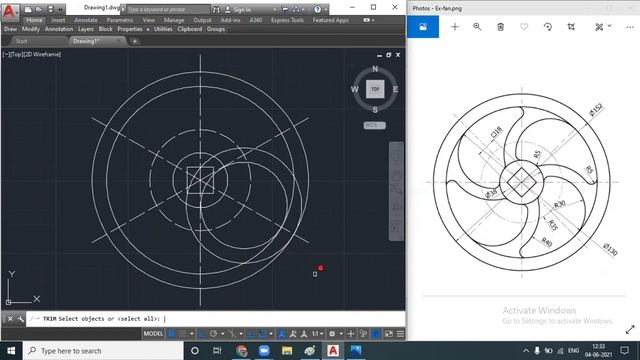Open the Utilities ribbon panel
The image size is (640, 360).
pos(163,29)
